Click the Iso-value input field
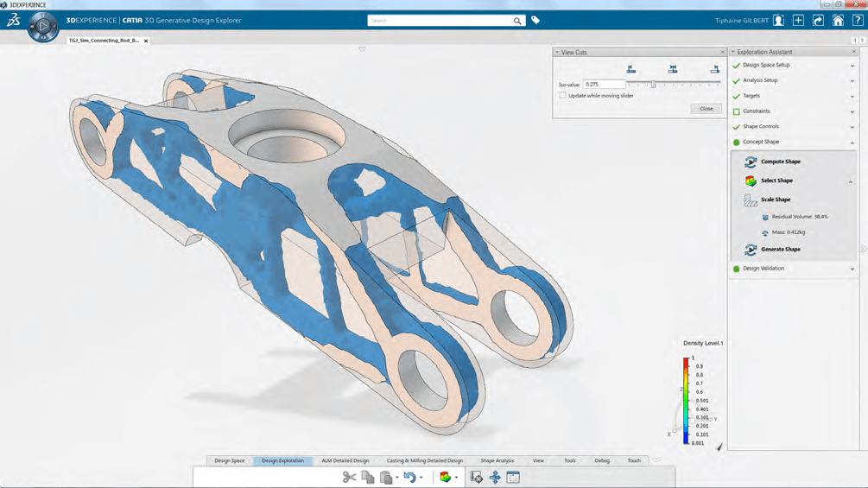This screenshot has width=868, height=488. click(x=604, y=84)
